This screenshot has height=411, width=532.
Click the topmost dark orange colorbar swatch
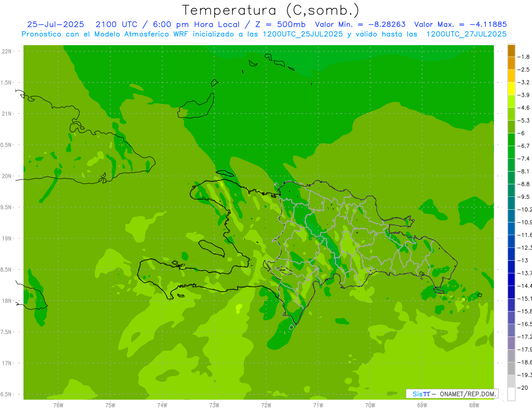tap(511, 51)
